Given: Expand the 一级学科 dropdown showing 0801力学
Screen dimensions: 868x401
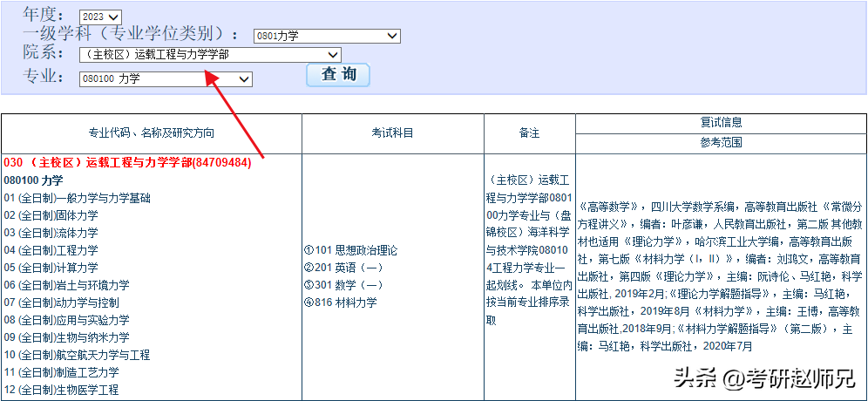Looking at the screenshot, I should (x=326, y=36).
